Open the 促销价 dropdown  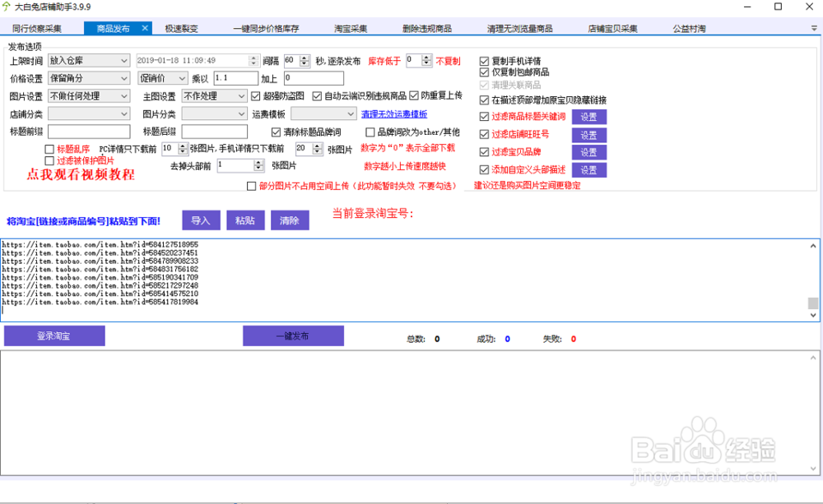(163, 78)
